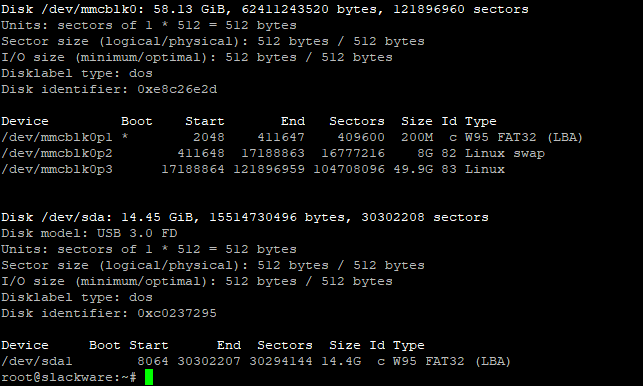Viewport: 643px width, 386px height.
Task: Select disk identifier 0xe8c26e2d
Action: coord(177,89)
